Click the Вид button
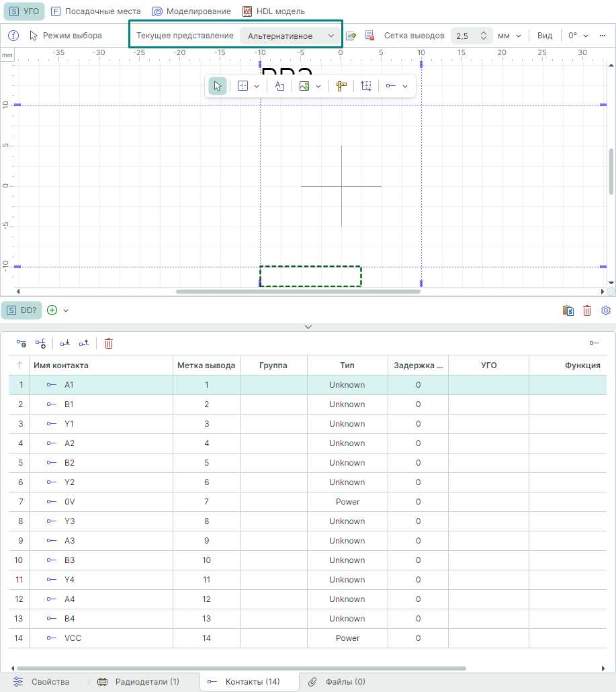 [x=545, y=36]
